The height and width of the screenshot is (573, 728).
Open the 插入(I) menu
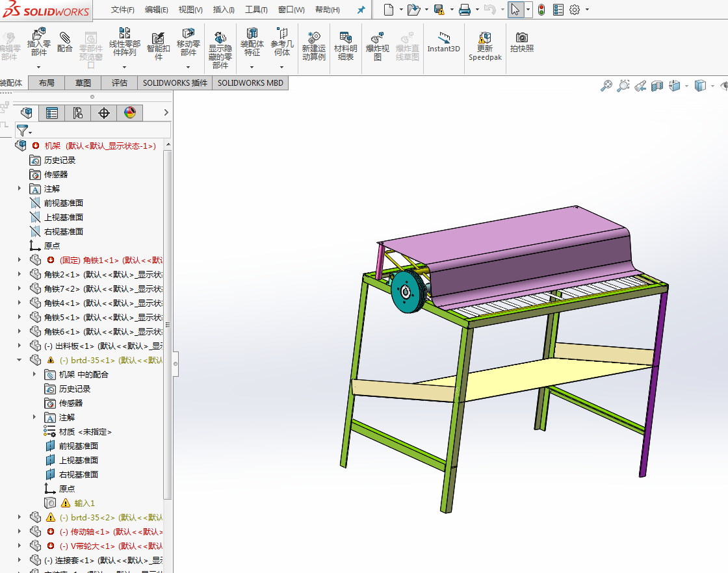(224, 10)
